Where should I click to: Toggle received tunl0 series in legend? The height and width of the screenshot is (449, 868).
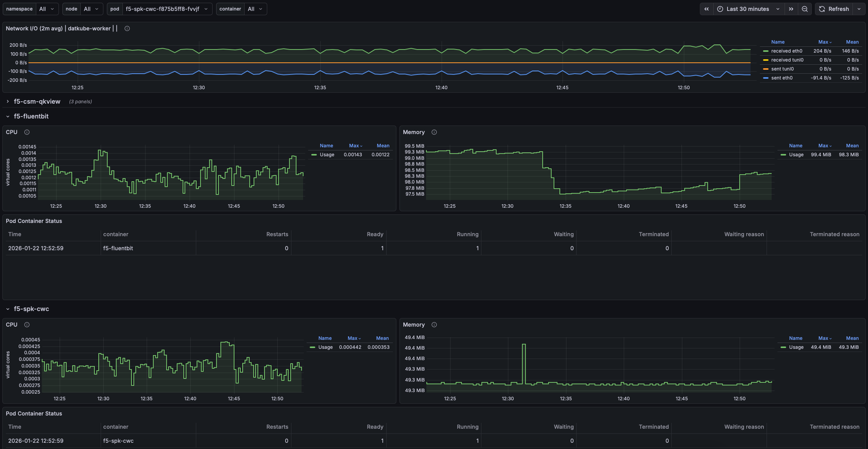point(787,60)
